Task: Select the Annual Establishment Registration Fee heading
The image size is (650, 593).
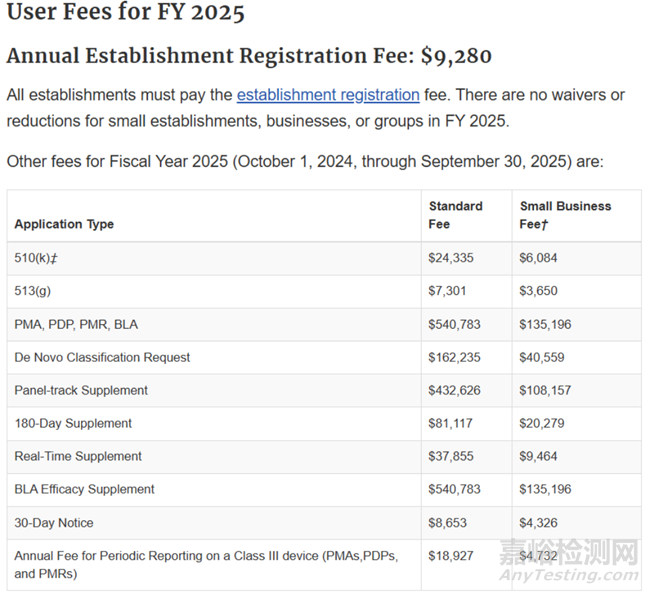Action: point(249,56)
